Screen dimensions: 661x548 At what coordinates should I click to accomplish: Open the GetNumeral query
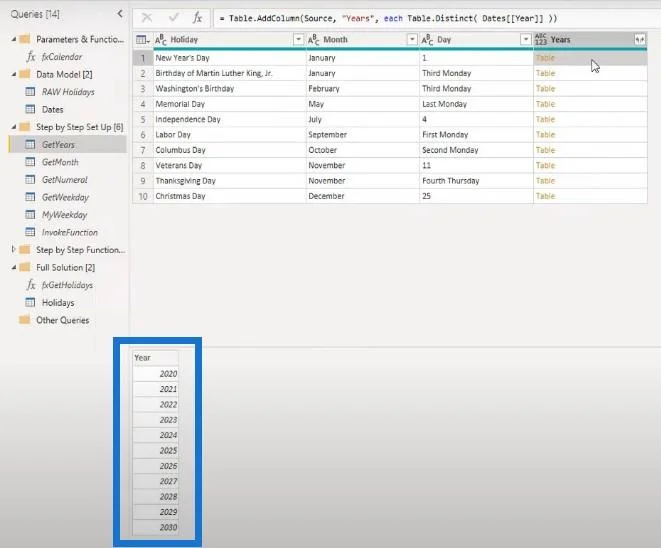pos(64,180)
